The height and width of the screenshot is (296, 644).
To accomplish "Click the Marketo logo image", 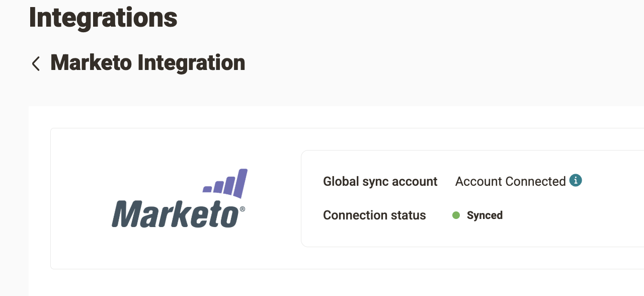I will click(179, 198).
